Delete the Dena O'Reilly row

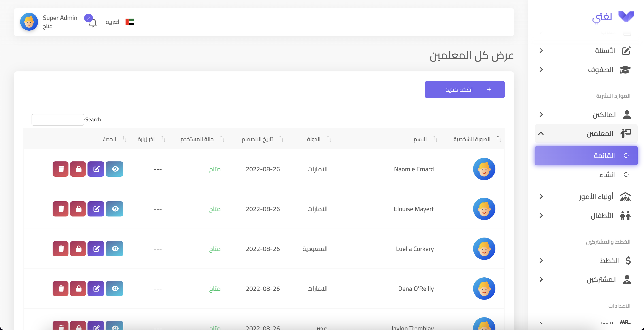(x=60, y=288)
